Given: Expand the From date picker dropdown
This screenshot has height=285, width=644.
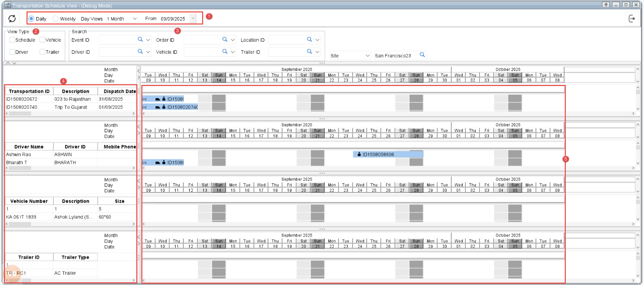Looking at the screenshot, I should (193, 19).
